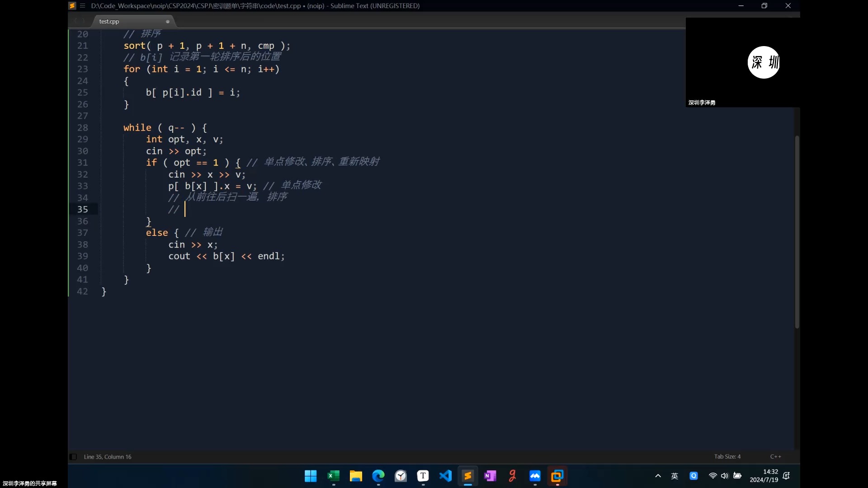868x488 pixels.
Task: Click the cout << b[x] << endl; line
Action: [226, 256]
